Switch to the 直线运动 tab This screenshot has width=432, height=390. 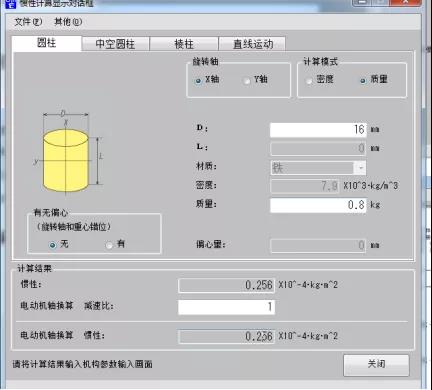(x=252, y=44)
